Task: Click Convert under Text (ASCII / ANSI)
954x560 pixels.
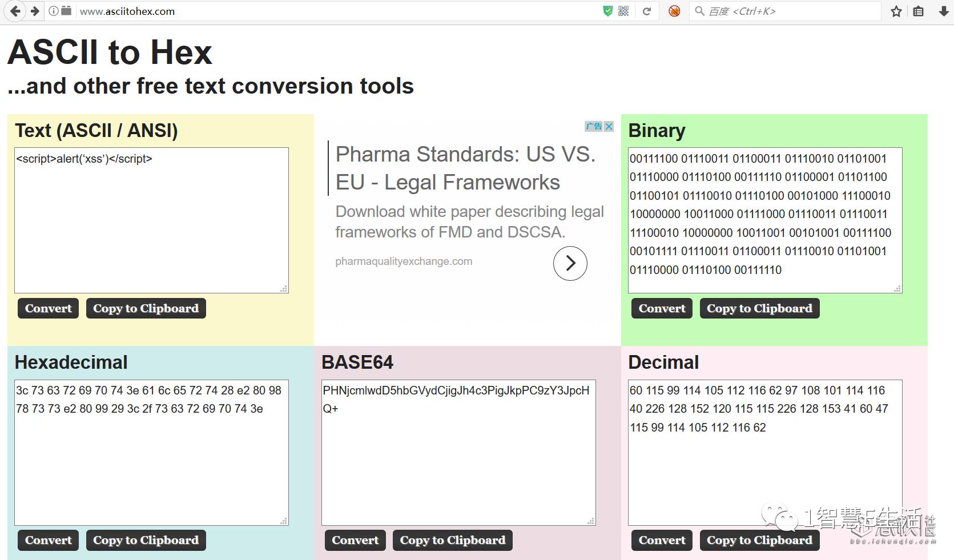Action: [48, 308]
